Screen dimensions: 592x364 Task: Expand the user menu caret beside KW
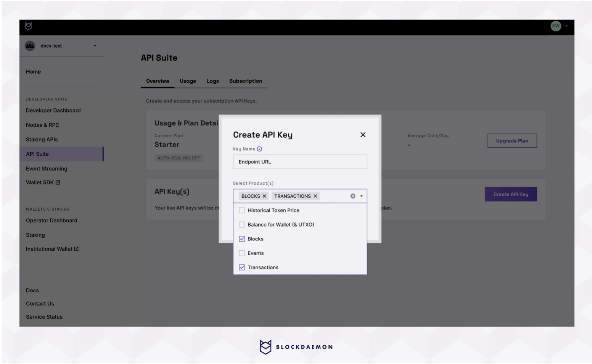coord(566,26)
